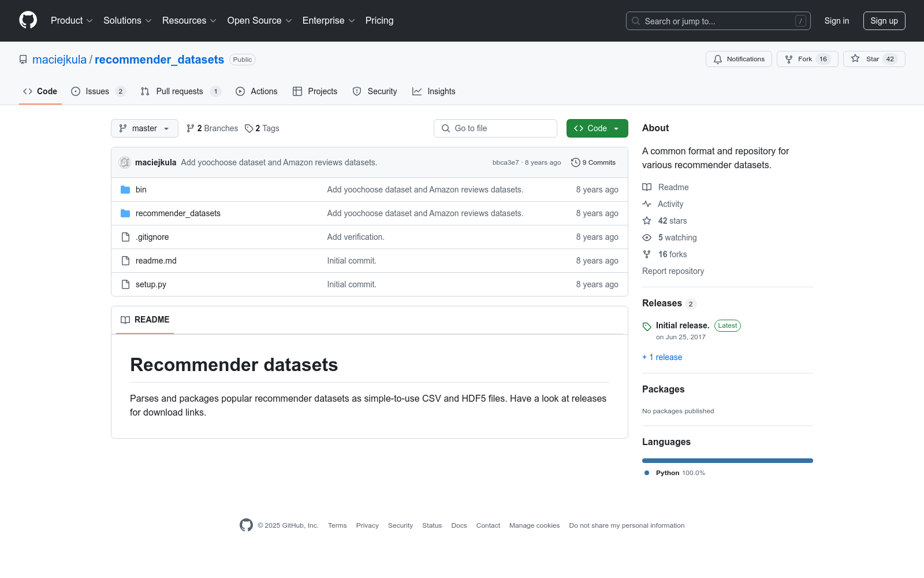The height and width of the screenshot is (578, 924).
Task: Select the README tab
Action: pyautogui.click(x=145, y=320)
